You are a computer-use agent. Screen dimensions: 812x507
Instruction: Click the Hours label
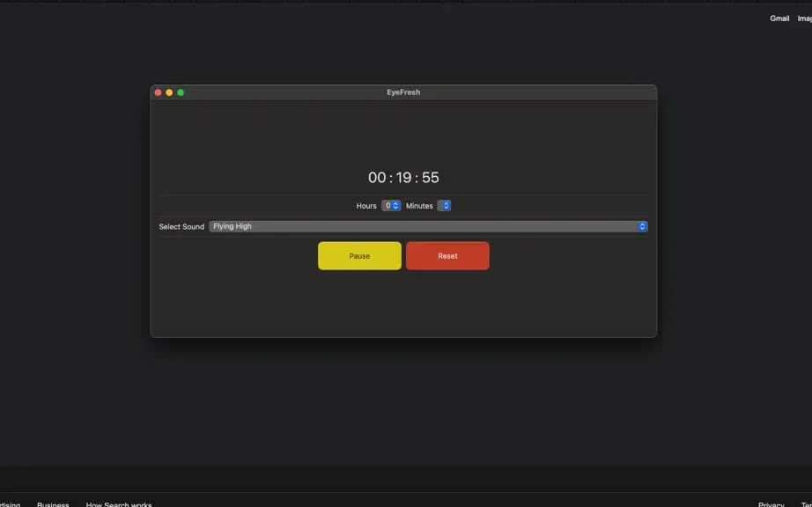pos(366,206)
